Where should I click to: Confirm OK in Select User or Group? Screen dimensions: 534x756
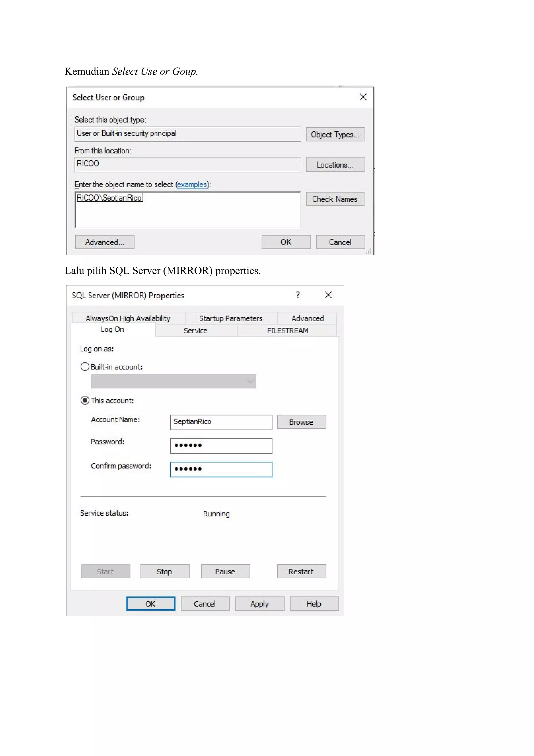[286, 242]
